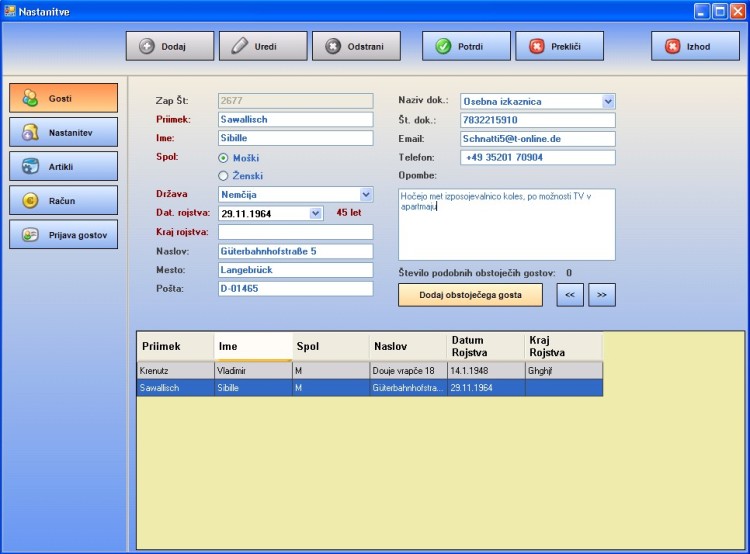Click the Uredi pencil icon

tap(236, 46)
